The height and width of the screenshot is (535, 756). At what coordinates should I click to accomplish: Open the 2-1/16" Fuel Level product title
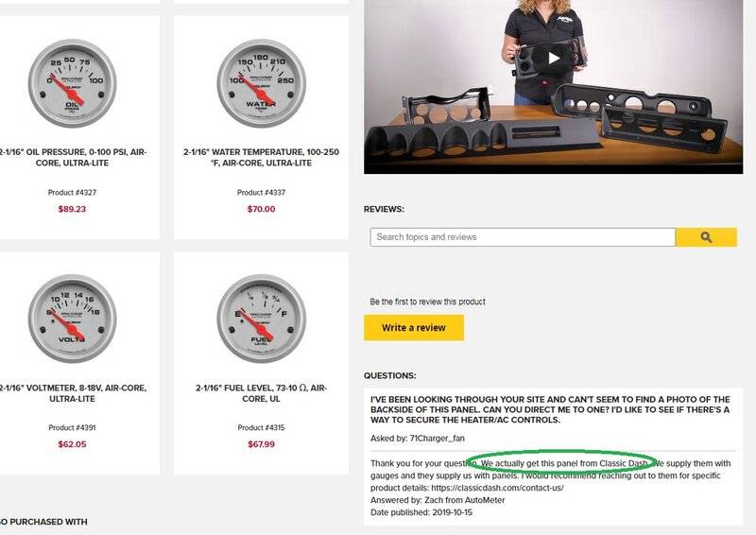[x=262, y=393]
